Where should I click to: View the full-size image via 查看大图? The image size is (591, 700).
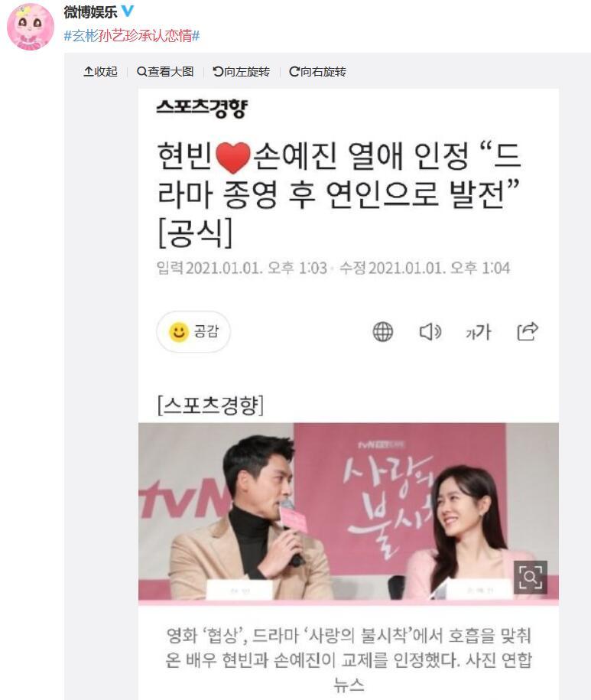tap(165, 71)
